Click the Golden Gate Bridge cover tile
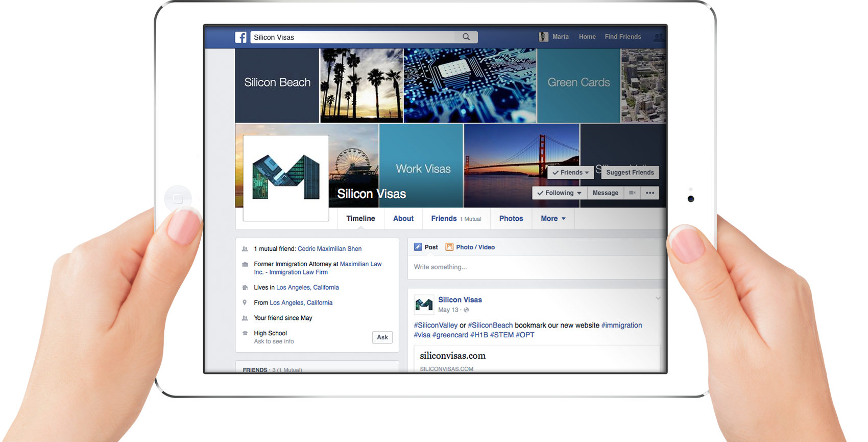 click(521, 166)
